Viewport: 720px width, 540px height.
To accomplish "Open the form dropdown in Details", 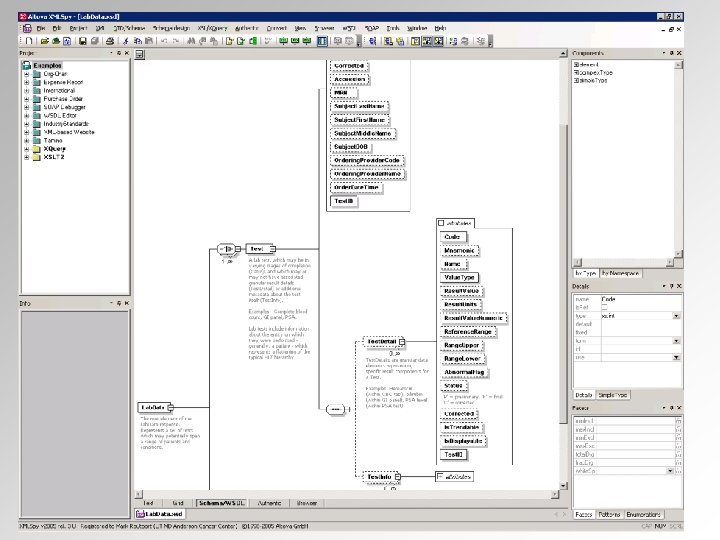I will tap(676, 341).
